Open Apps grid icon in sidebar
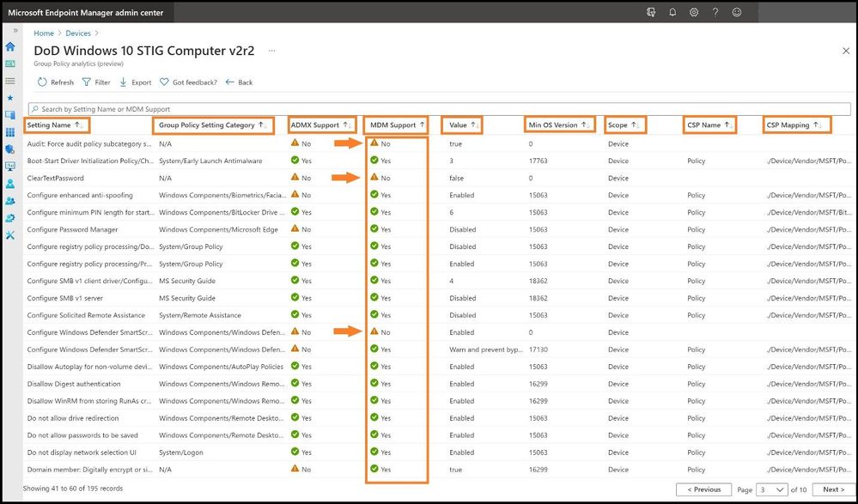Screen dimensions: 858x504 pos(9,132)
